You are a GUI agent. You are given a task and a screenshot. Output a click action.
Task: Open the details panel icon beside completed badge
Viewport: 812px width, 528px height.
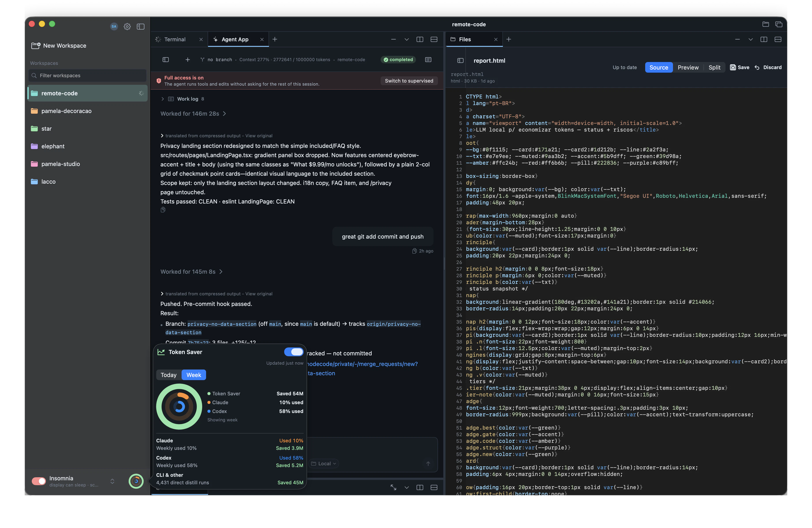[428, 60]
